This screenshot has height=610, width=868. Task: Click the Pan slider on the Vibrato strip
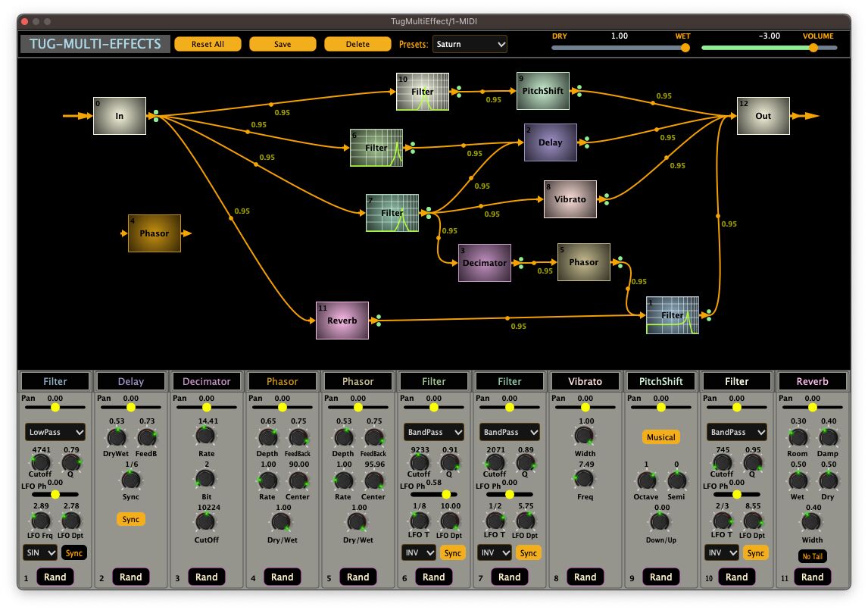[585, 407]
